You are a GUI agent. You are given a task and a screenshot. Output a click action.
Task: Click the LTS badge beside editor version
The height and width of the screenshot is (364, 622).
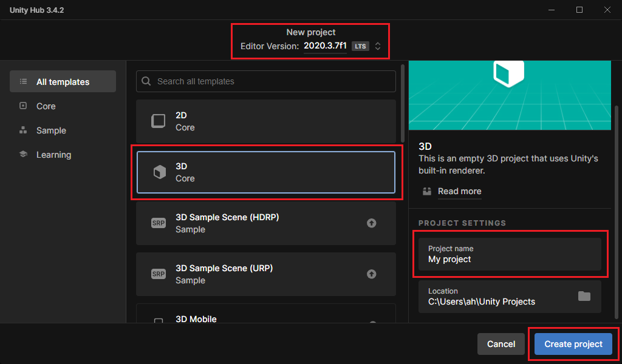pos(360,46)
